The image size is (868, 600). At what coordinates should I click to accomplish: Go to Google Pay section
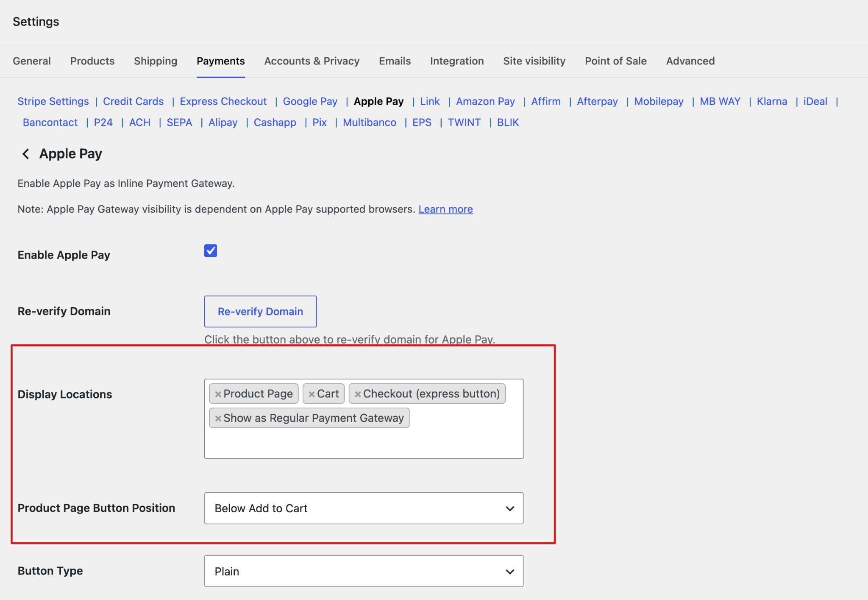coord(310,101)
